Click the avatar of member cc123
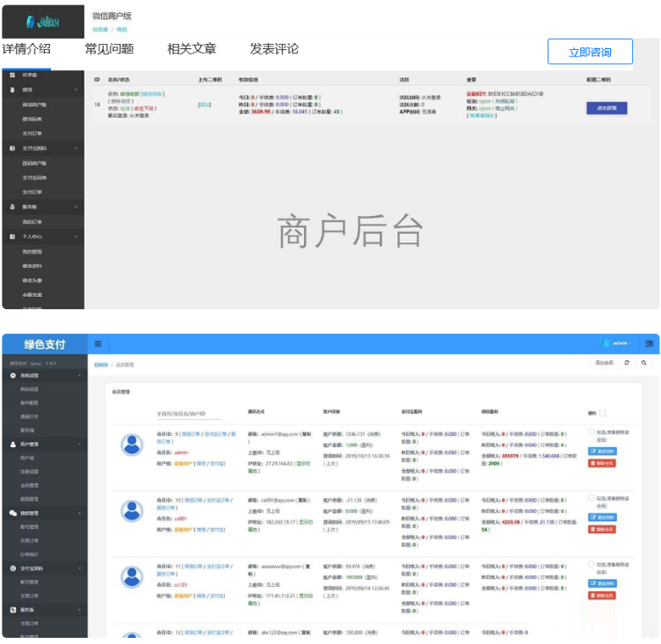Viewport: 661px width, 644px height. click(132, 577)
